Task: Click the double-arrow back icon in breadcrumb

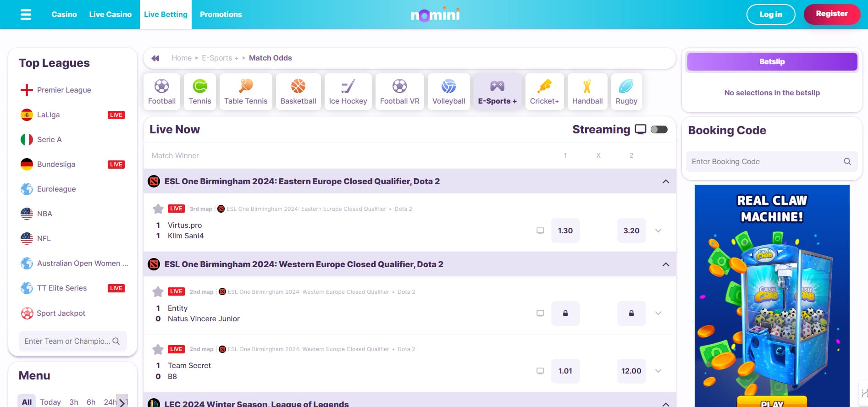Action: [155, 58]
